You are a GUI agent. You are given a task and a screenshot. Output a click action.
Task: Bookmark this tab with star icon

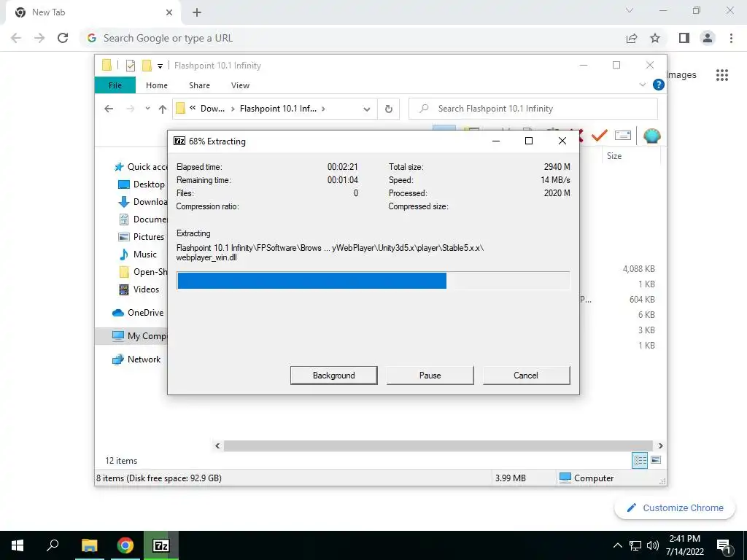[x=655, y=38]
